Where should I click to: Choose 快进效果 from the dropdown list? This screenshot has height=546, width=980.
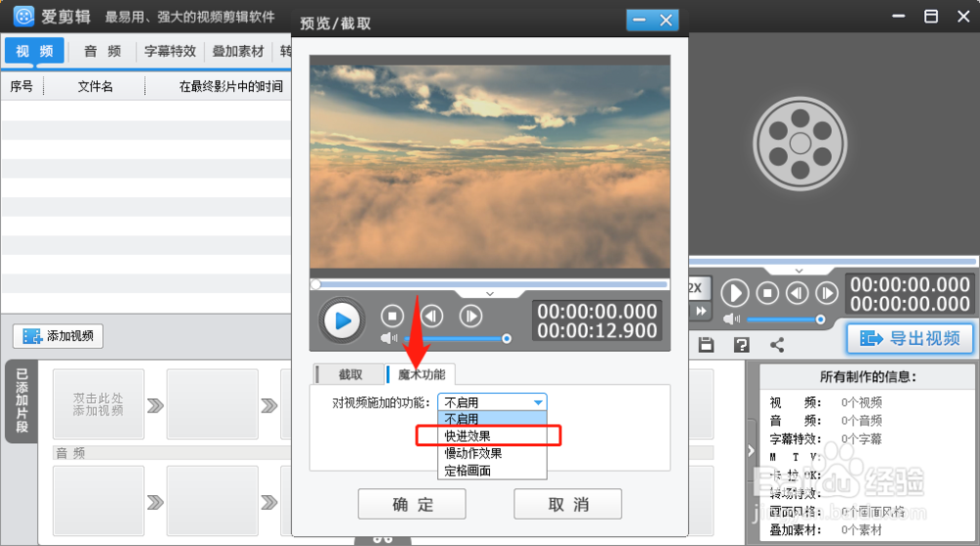(493, 436)
